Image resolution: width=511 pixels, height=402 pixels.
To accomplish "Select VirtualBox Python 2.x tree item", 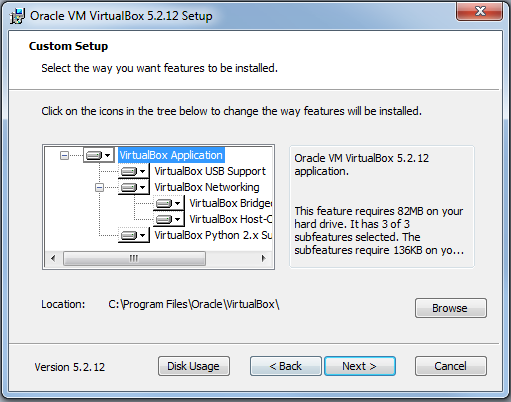I will 213,235.
